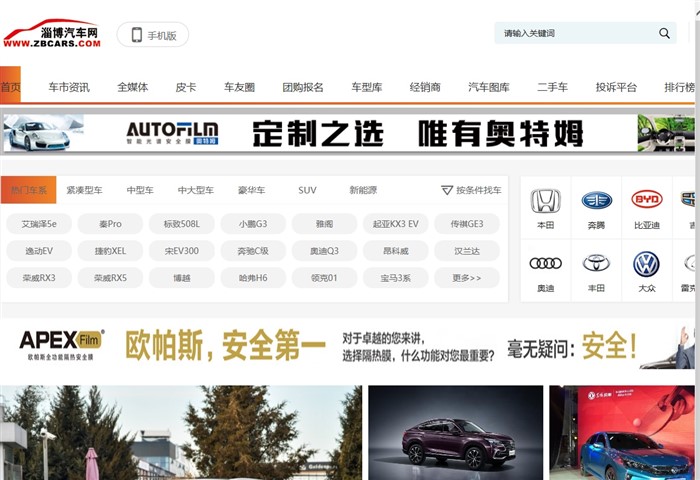Select the 中大型车 tab
The height and width of the screenshot is (480, 700).
196,190
